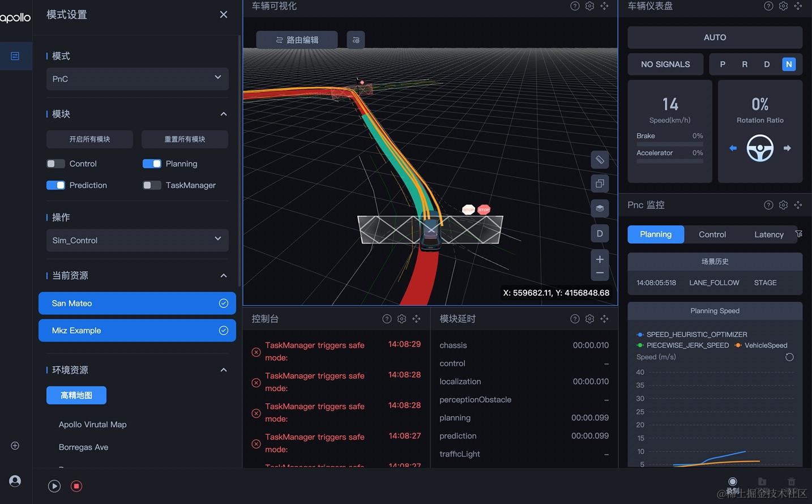
Task: Open help for Pnc 监控 panel
Action: point(768,205)
